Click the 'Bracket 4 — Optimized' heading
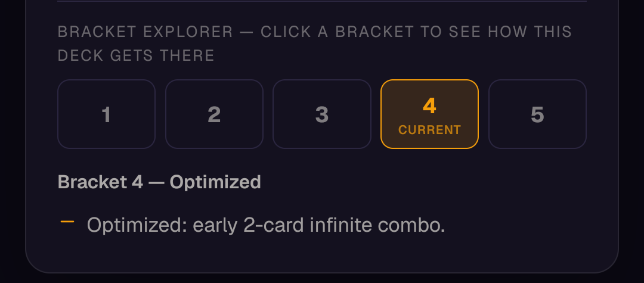Image resolution: width=644 pixels, height=283 pixels. tap(159, 182)
